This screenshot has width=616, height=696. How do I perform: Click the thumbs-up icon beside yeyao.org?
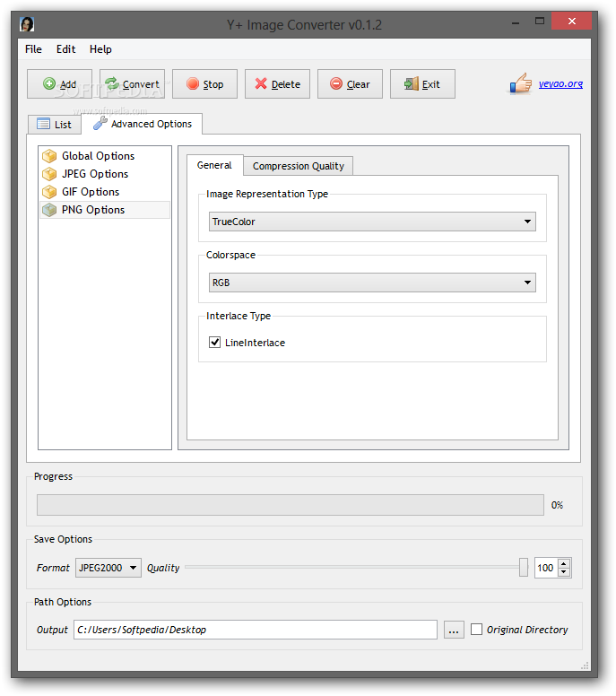(521, 83)
